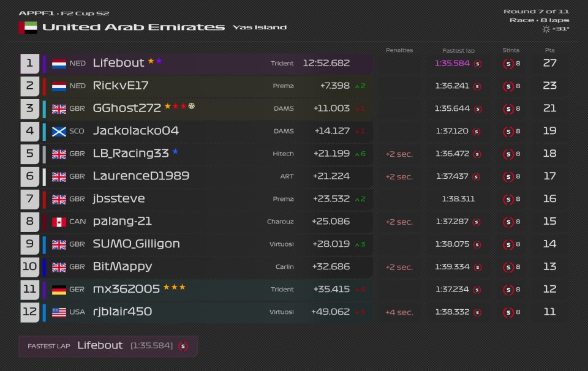Click the '+2 sec.' penalty for BitMappy
The width and height of the screenshot is (588, 371).
(x=399, y=268)
